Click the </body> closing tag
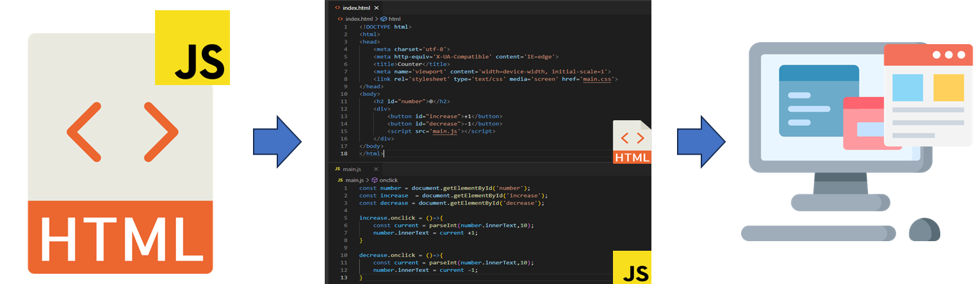Viewport: 980px width, 284px height. (x=372, y=145)
